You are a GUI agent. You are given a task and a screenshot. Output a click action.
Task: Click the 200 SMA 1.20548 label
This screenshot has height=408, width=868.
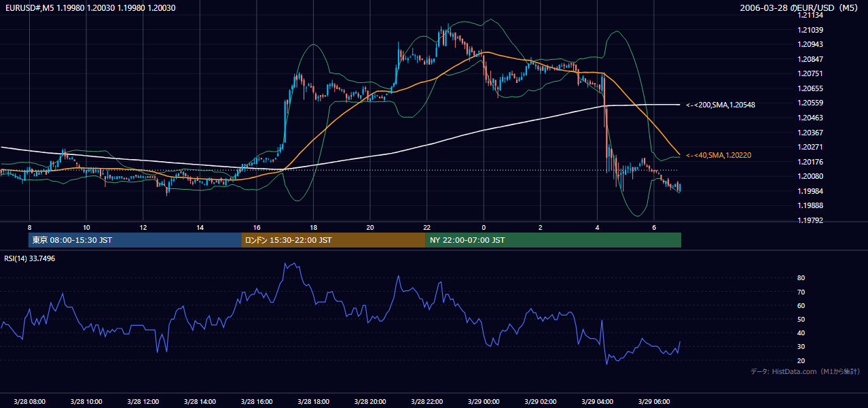[721, 105]
